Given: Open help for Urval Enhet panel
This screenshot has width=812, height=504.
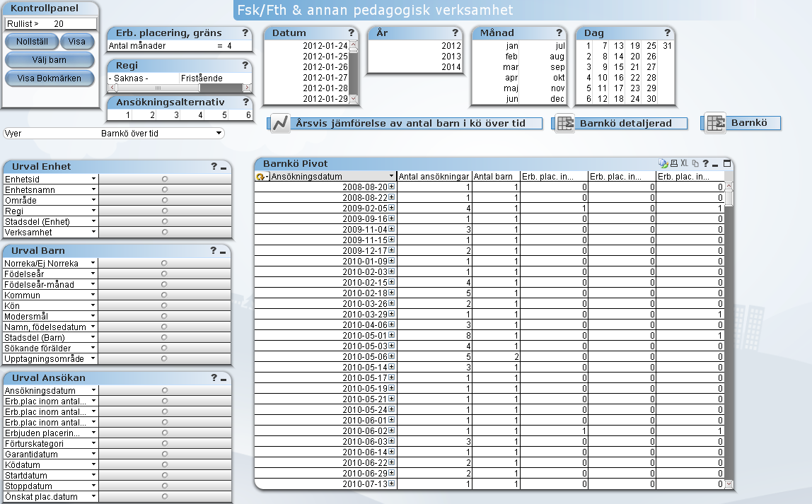Looking at the screenshot, I should pyautogui.click(x=214, y=166).
